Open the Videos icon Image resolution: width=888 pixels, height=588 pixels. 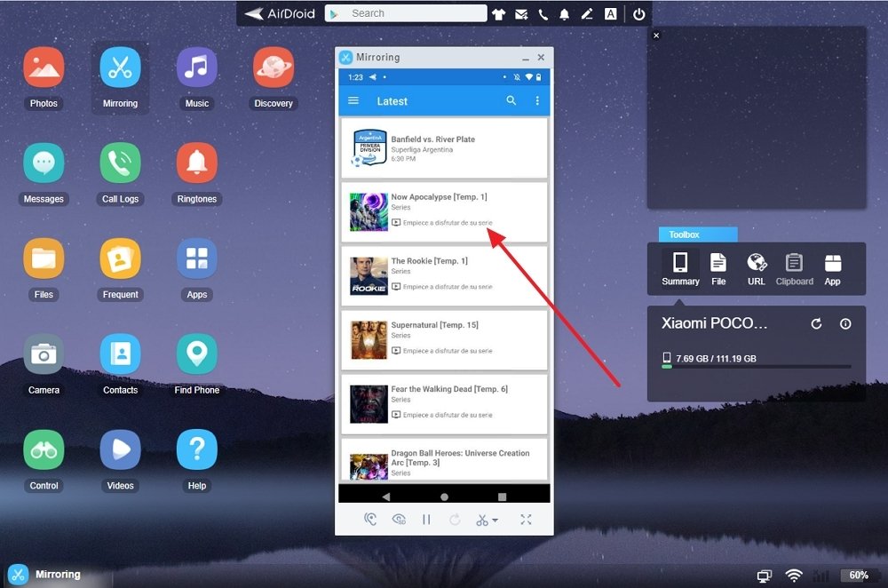tap(120, 450)
